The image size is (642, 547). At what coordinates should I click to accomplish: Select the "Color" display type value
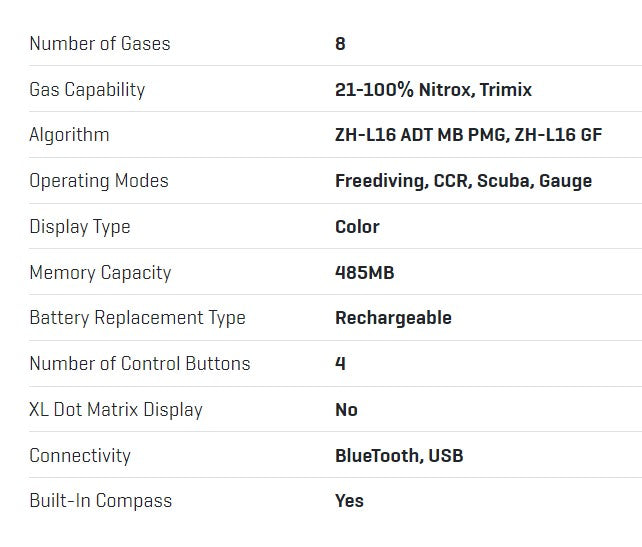[357, 227]
